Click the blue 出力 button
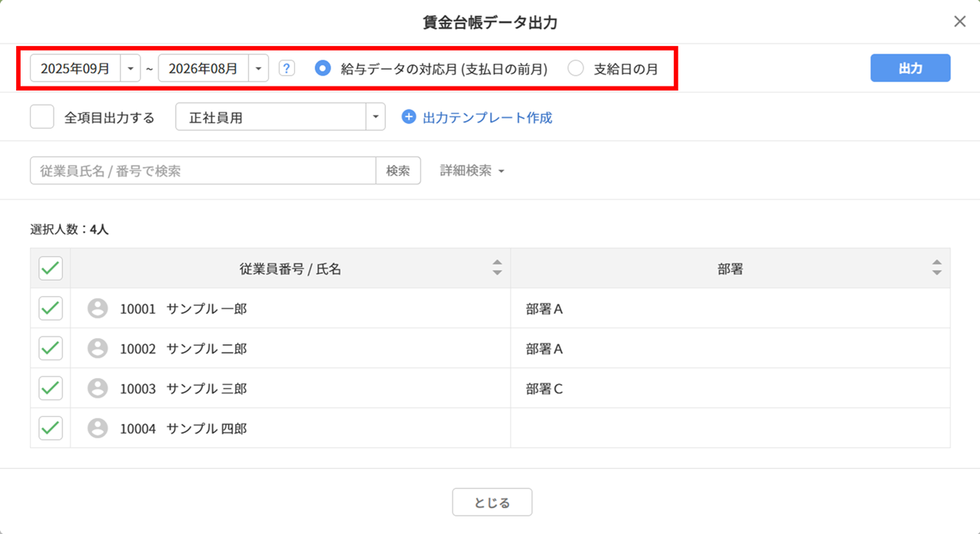980x534 pixels. [910, 68]
